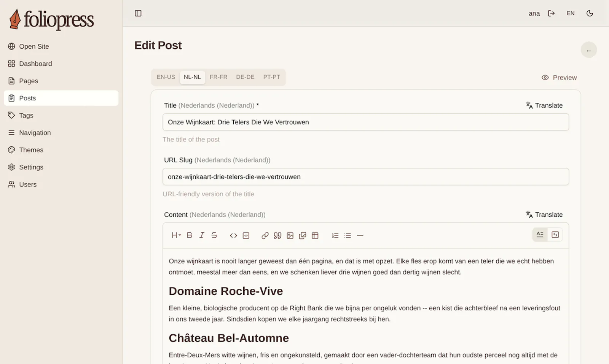Log out with the exit icon

[552, 13]
